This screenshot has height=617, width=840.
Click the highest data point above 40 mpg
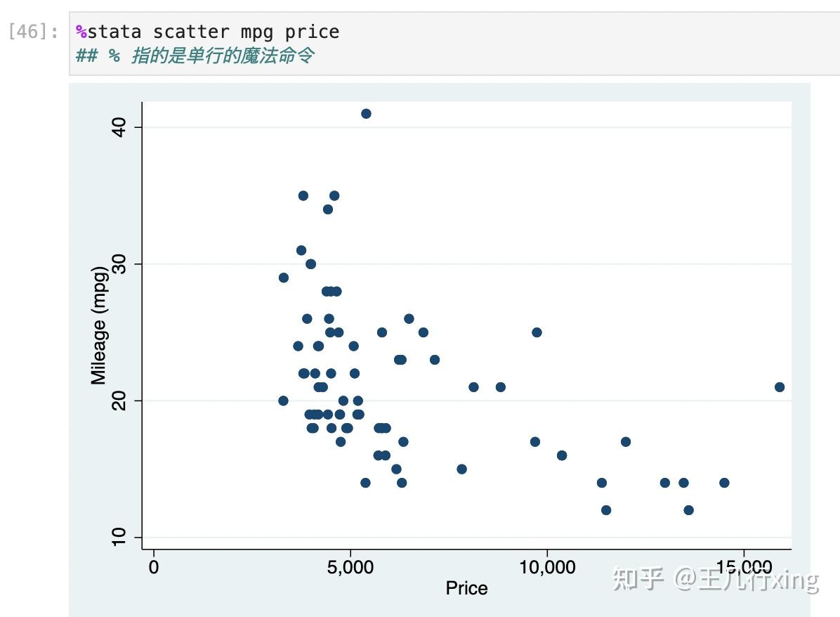pyautogui.click(x=366, y=114)
